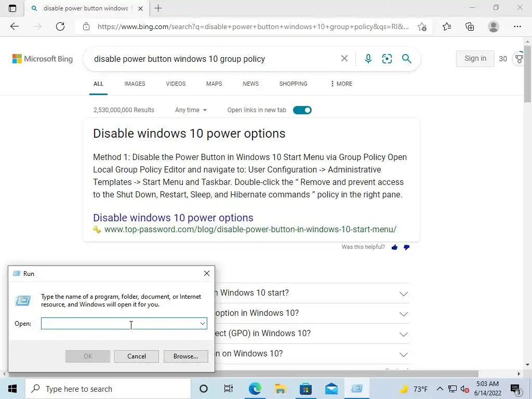Click the muted volume tray icon

(x=465, y=389)
